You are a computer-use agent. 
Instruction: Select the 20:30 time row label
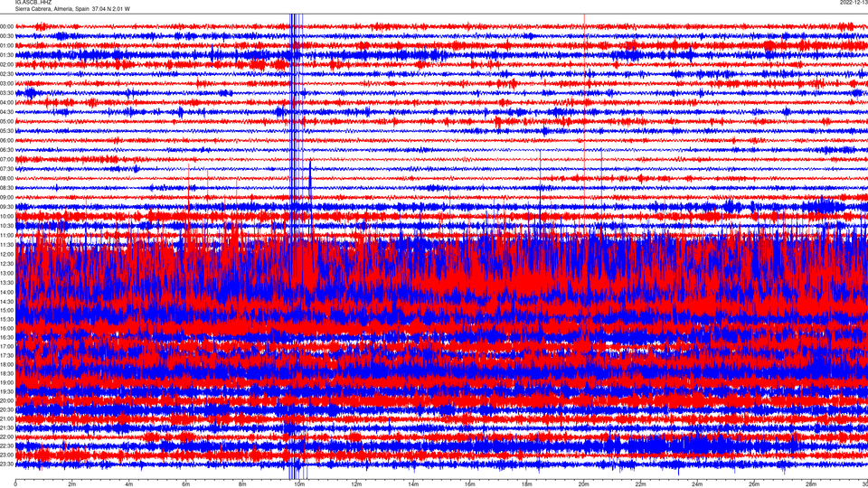point(7,409)
